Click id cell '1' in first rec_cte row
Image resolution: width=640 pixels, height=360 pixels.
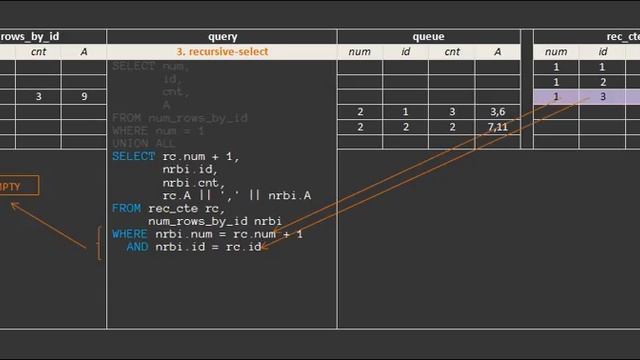click(602, 67)
